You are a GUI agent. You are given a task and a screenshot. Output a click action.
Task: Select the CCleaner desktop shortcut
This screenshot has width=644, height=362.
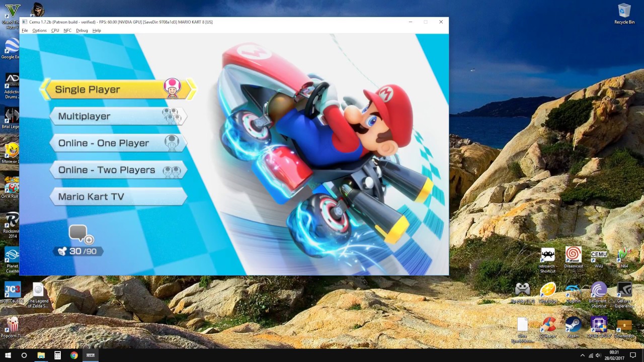tap(548, 327)
